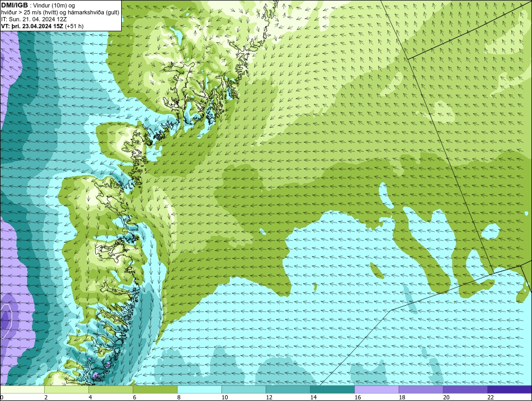
Task: Click the 18–20 m/s purple legend swatch
Action: 421,389
